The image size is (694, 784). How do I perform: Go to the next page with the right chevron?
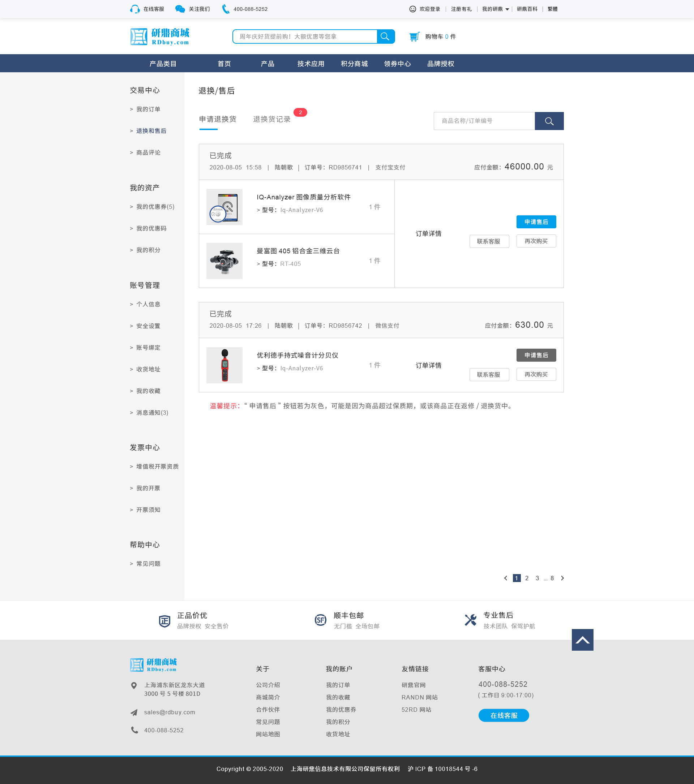[562, 578]
